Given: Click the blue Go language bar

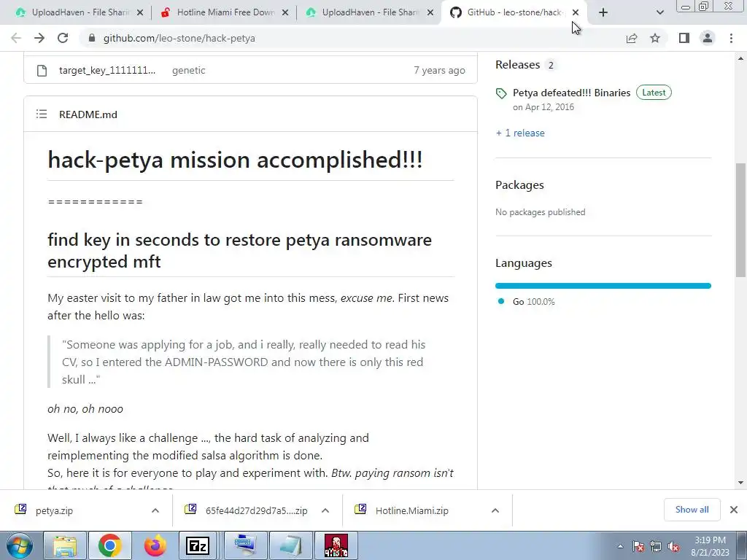Looking at the screenshot, I should pos(603,286).
